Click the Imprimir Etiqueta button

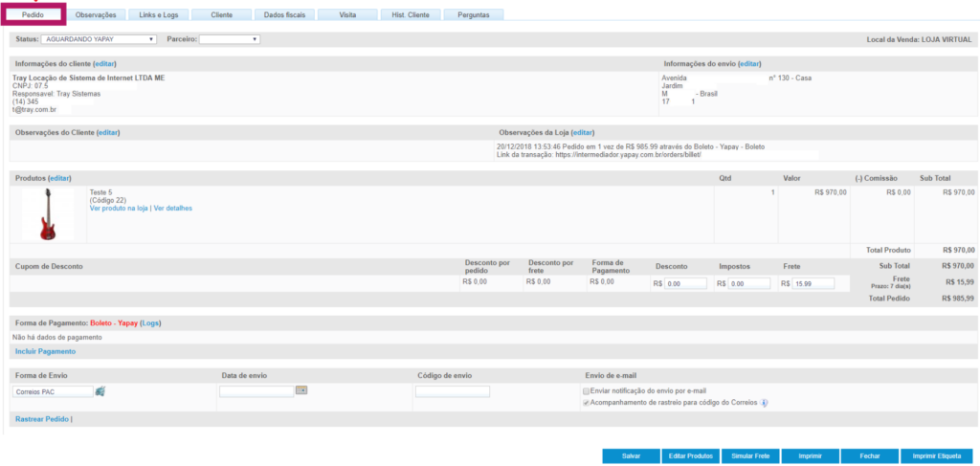point(937,456)
